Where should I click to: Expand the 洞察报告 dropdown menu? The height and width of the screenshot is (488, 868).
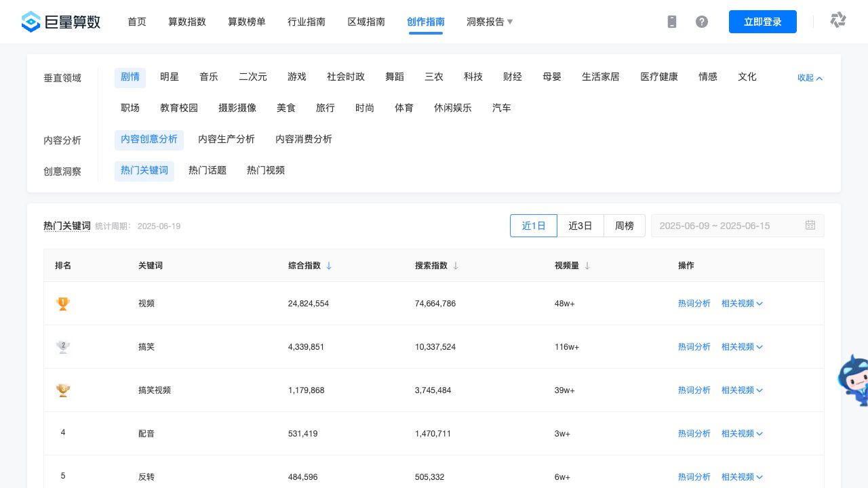click(490, 22)
